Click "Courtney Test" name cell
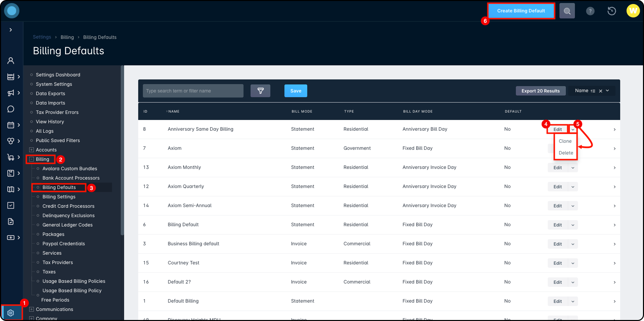The width and height of the screenshot is (644, 321). click(183, 263)
